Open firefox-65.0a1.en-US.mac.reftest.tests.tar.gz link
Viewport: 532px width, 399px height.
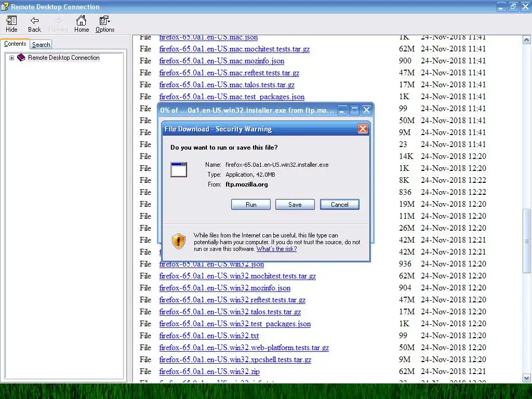pos(229,73)
